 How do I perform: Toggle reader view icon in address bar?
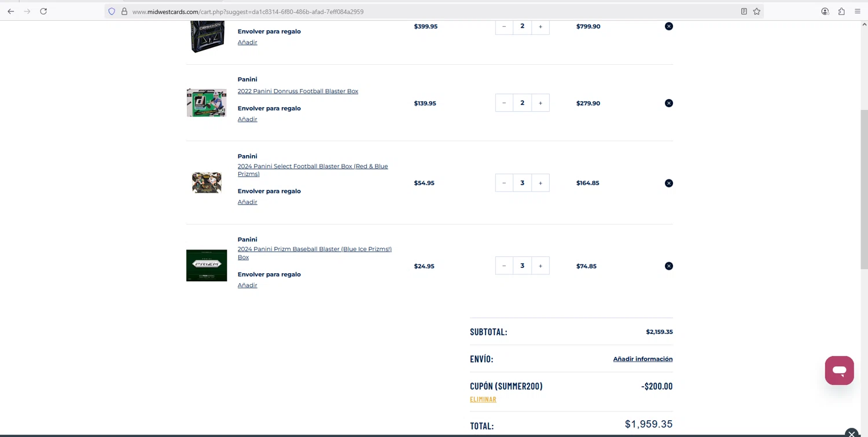pyautogui.click(x=744, y=12)
